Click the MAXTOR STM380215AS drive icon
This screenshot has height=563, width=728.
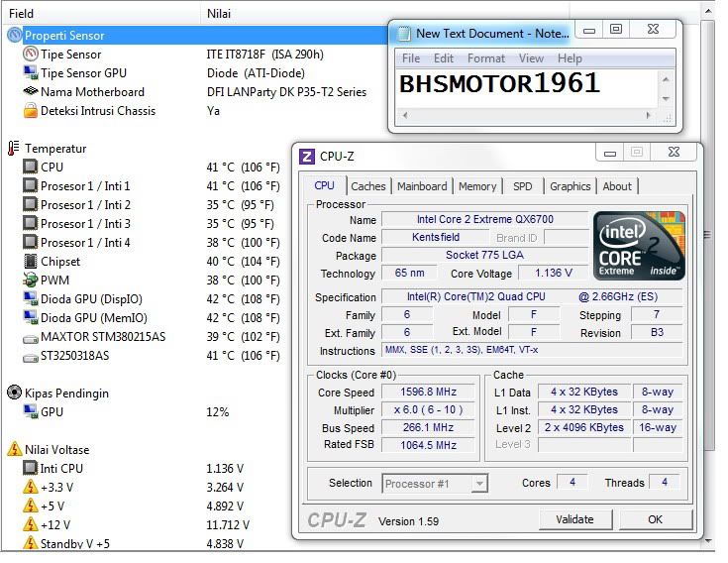tap(30, 339)
